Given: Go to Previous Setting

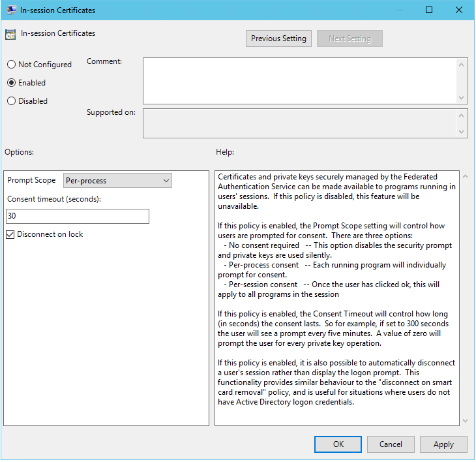Looking at the screenshot, I should [x=278, y=38].
